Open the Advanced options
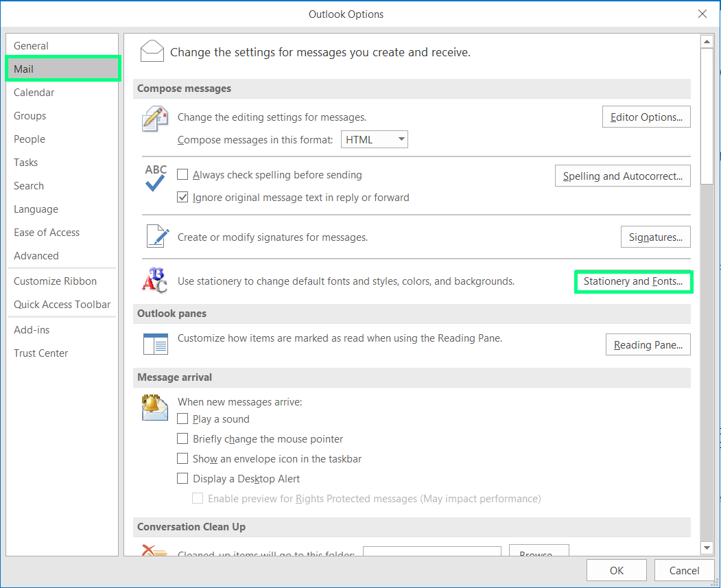Image resolution: width=721 pixels, height=588 pixels. [62, 256]
